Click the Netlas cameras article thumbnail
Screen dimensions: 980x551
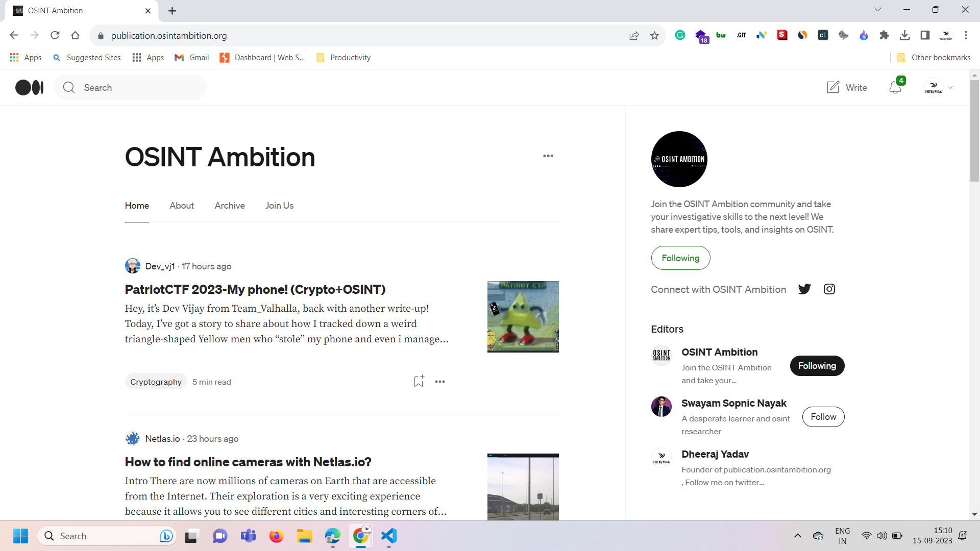tap(523, 487)
